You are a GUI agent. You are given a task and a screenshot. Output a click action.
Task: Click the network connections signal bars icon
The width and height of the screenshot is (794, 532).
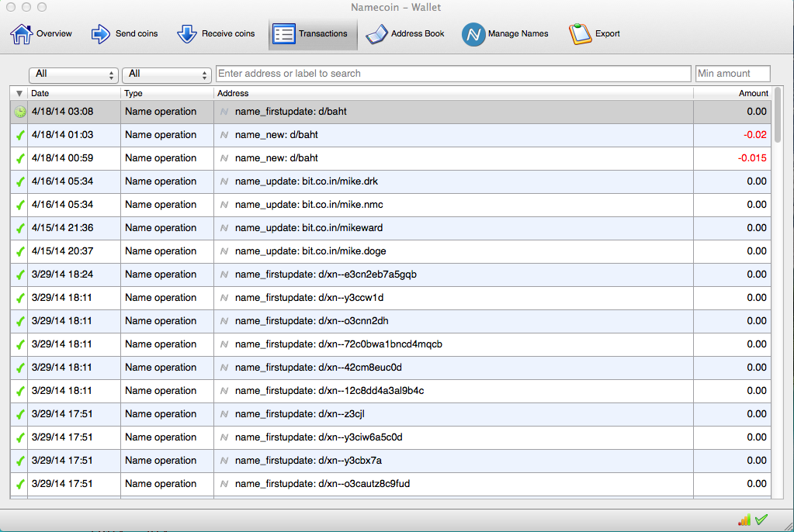[744, 520]
